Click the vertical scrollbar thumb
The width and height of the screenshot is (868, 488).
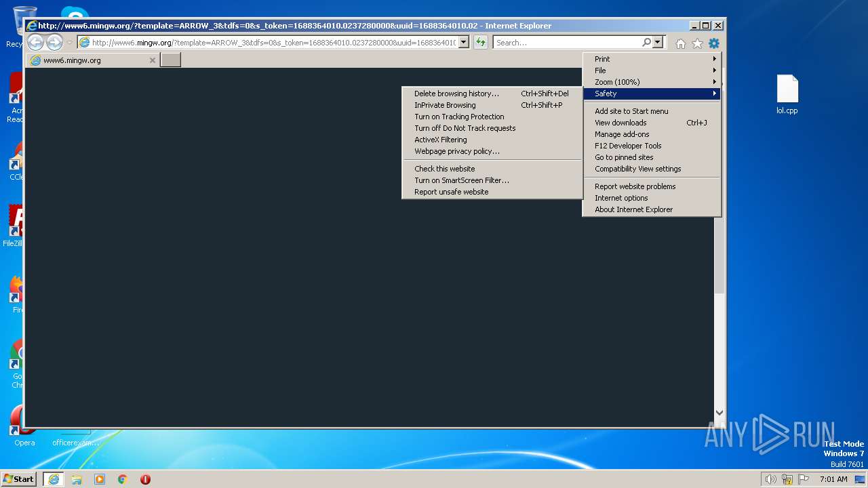point(719,254)
